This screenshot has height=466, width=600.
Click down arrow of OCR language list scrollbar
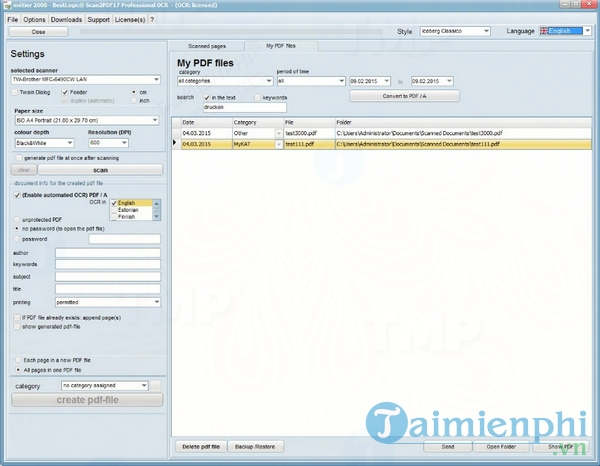(x=156, y=217)
